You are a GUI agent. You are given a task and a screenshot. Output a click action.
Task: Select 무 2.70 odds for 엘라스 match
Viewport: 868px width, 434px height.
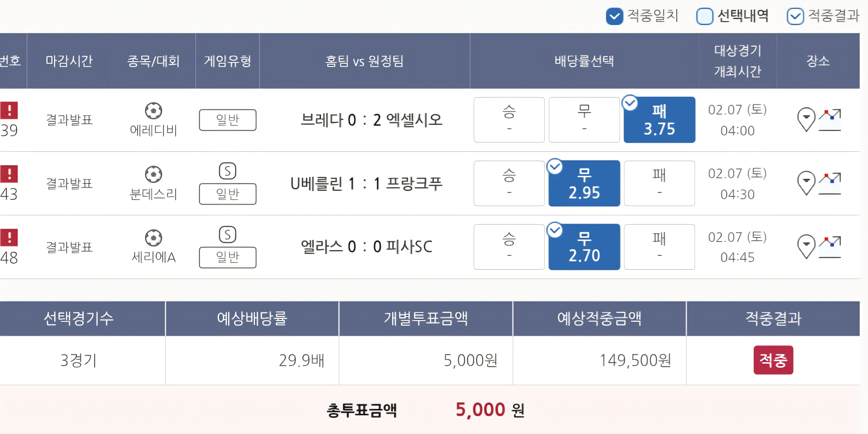584,247
